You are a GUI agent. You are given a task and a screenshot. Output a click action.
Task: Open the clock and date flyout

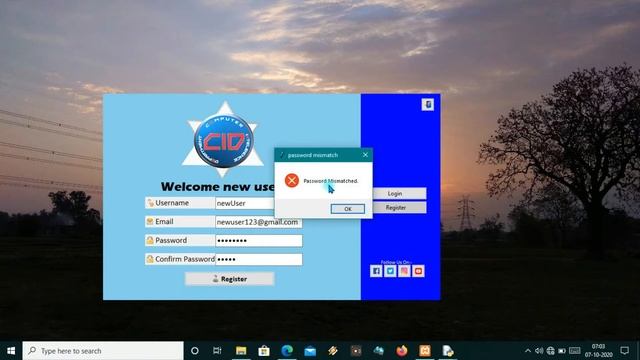point(598,351)
